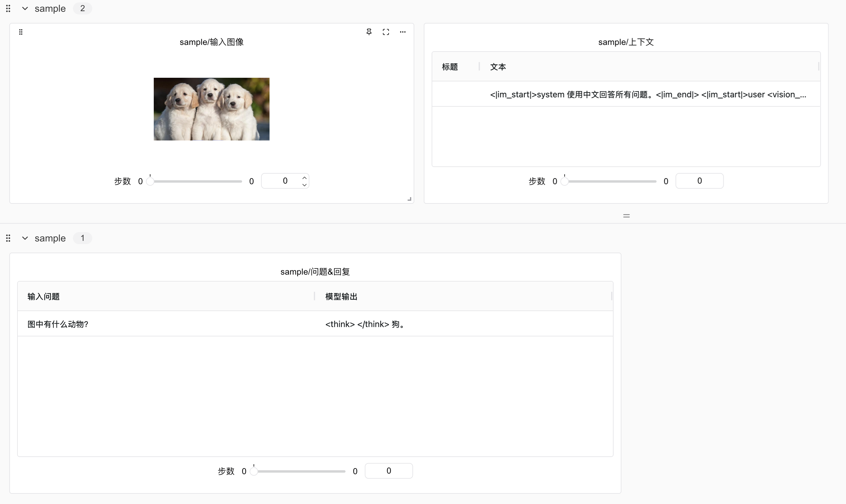Click the panel count badge showing 2
The image size is (846, 504).
click(x=82, y=8)
